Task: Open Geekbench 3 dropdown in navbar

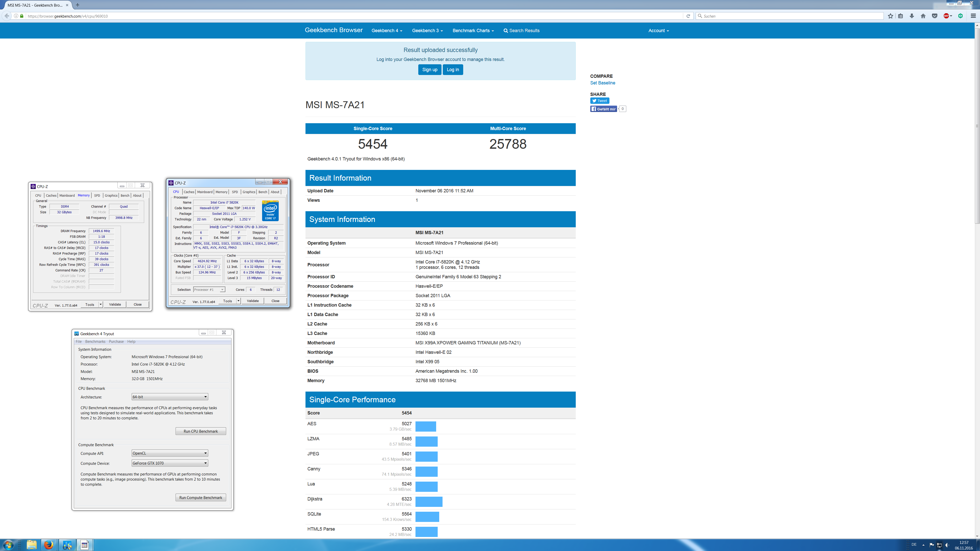Action: tap(427, 30)
